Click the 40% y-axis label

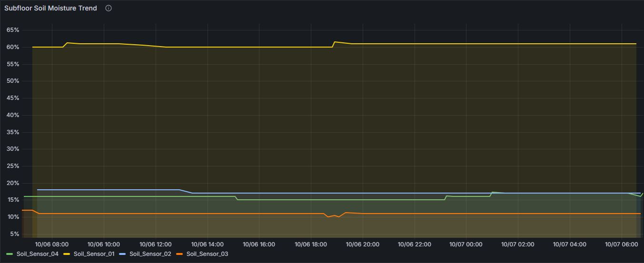[13, 115]
